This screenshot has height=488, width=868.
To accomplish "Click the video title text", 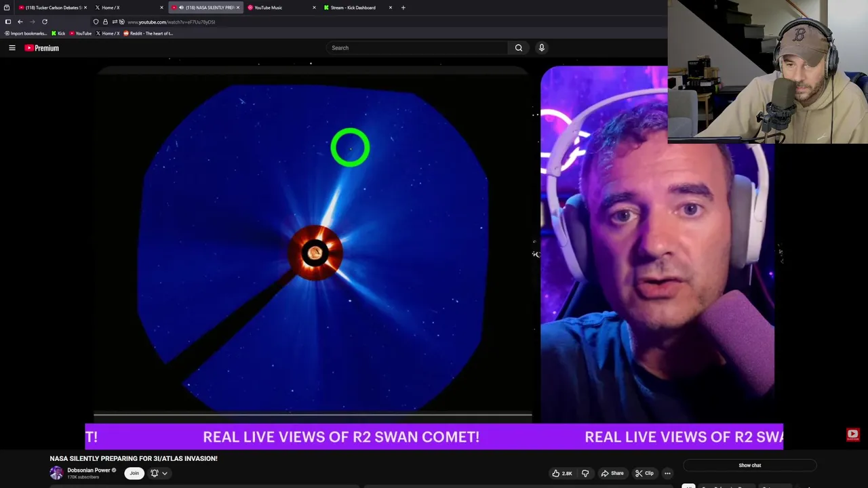I will 134,458.
